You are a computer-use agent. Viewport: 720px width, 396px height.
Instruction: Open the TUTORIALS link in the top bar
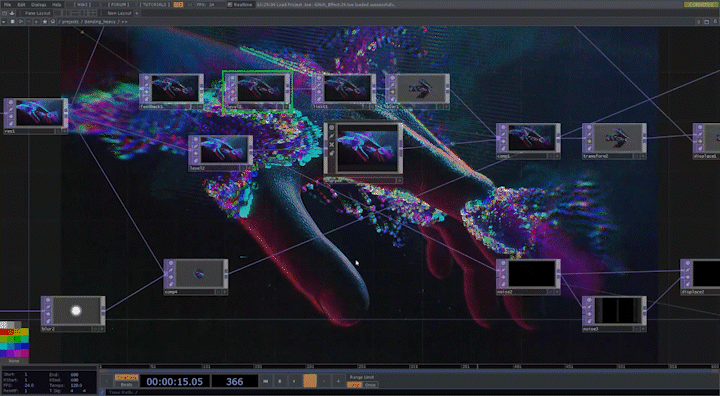coord(155,5)
